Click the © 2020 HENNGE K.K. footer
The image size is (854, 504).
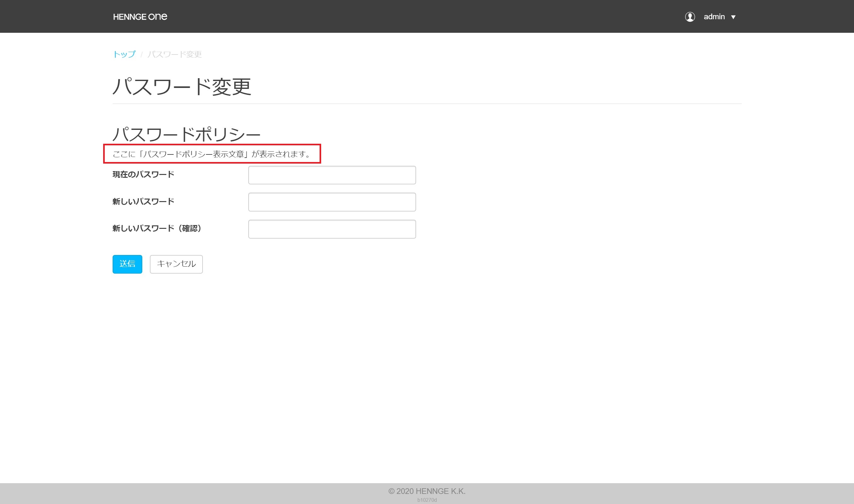tap(427, 491)
